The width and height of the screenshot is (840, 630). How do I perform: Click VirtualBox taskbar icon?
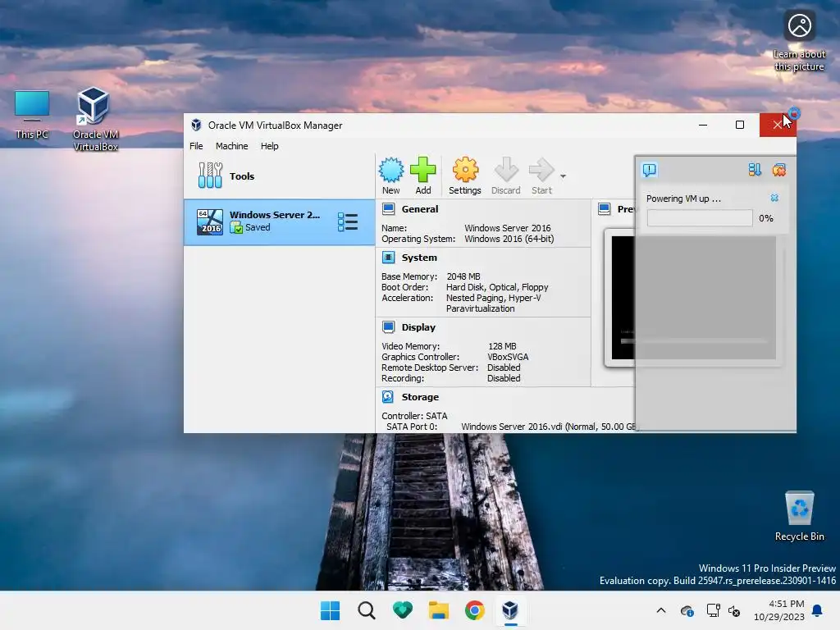[x=510, y=610]
